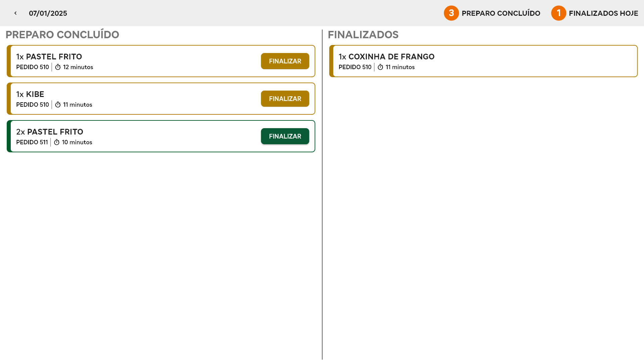The height and width of the screenshot is (362, 644).
Task: Select the 1x Pastel Frito item name
Action: click(49, 57)
